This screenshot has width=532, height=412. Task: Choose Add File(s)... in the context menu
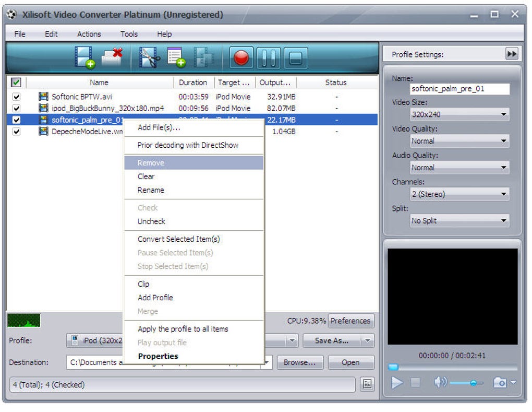click(x=194, y=127)
